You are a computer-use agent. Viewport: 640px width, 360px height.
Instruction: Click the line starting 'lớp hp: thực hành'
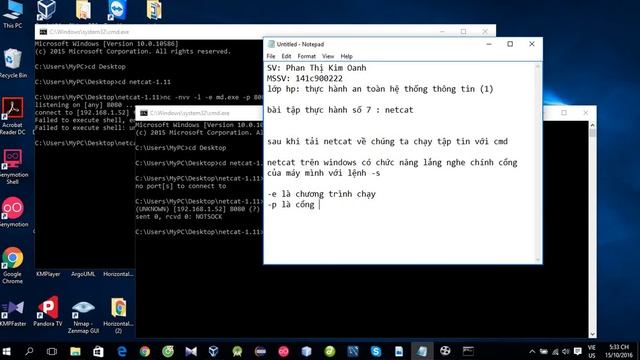tap(380, 89)
